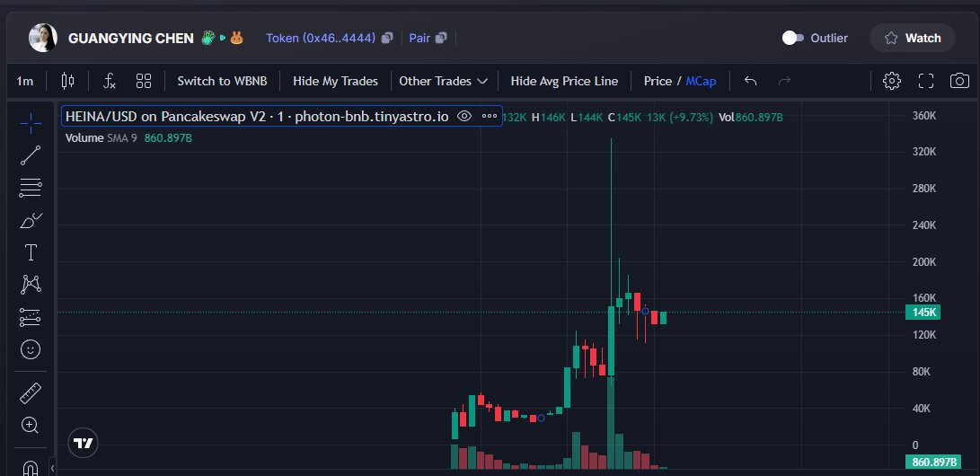Open the emoji icons tool
Image resolution: width=980 pixels, height=476 pixels.
[x=31, y=350]
